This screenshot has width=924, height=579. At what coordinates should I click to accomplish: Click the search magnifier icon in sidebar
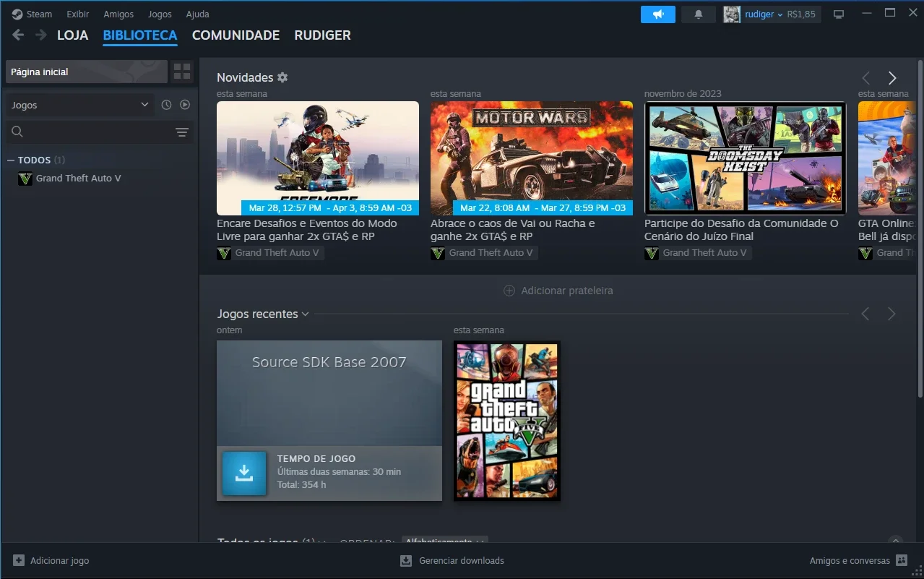tap(17, 132)
